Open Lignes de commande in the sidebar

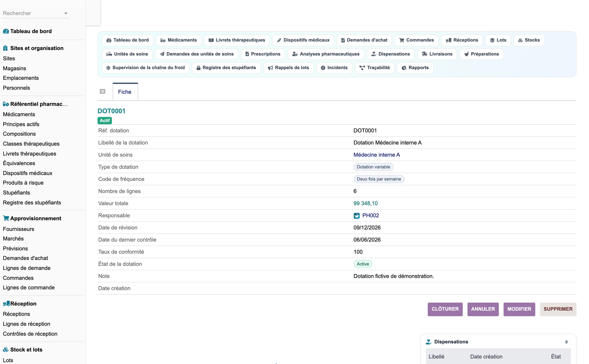coord(29,288)
